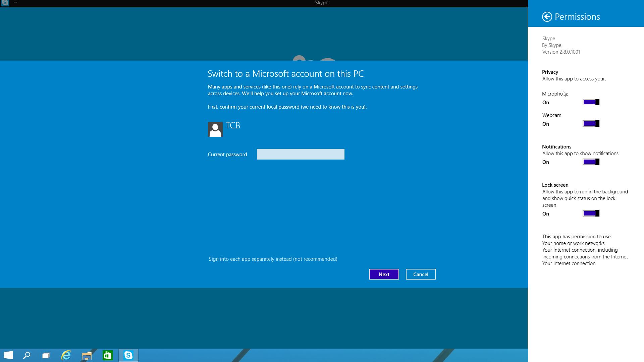644x362 pixels.
Task: Open the Windows Start menu
Action: [x=8, y=355]
